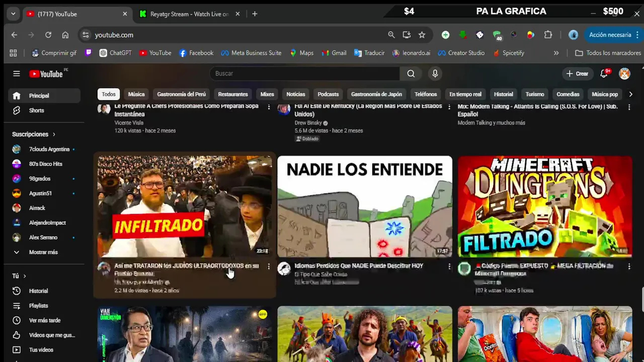
Task: Open 7clouds Argentina channel
Action: (x=44, y=149)
